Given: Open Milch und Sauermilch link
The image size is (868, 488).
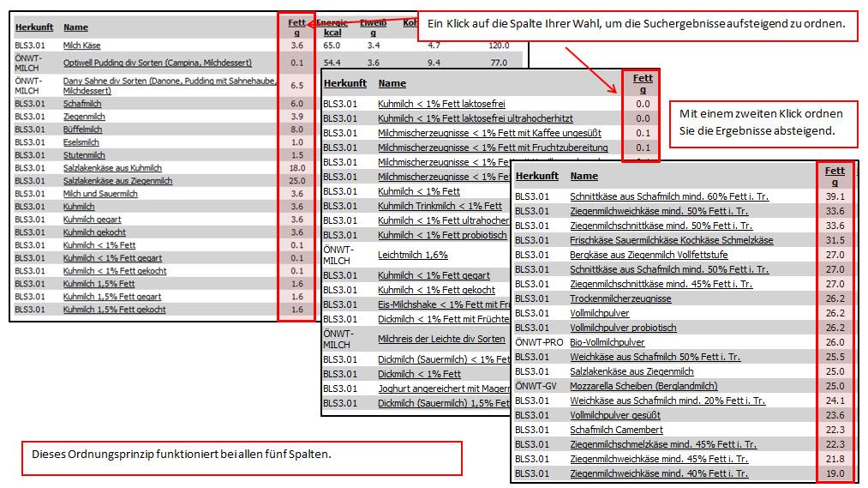Looking at the screenshot, I should coord(100,194).
